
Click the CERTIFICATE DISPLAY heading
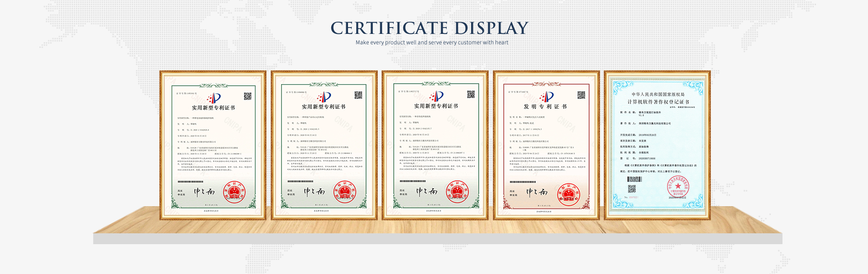tap(429, 28)
